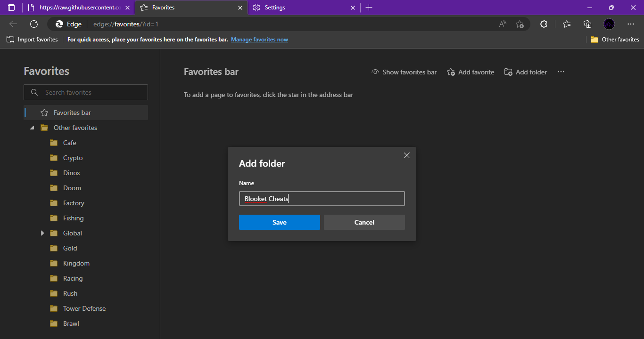Click the search magnifier in Search favorites
Screen dimensions: 644x339
(34, 92)
